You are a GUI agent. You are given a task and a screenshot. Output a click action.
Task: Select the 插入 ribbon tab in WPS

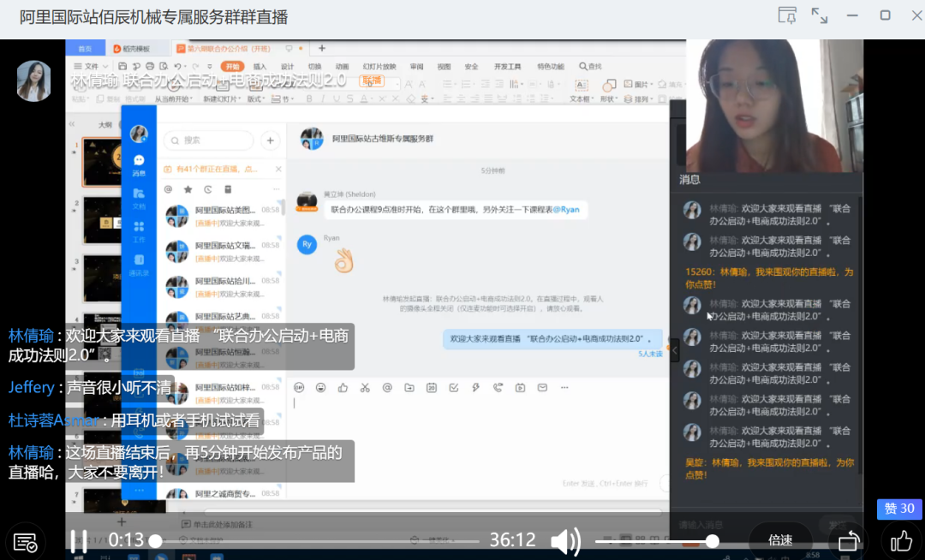pos(260,67)
